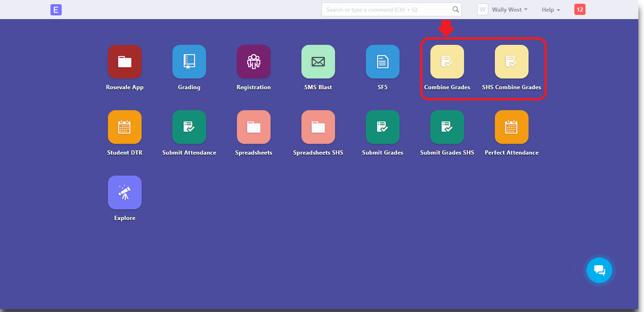Click the E home logo
The height and width of the screenshot is (312, 644).
click(56, 9)
